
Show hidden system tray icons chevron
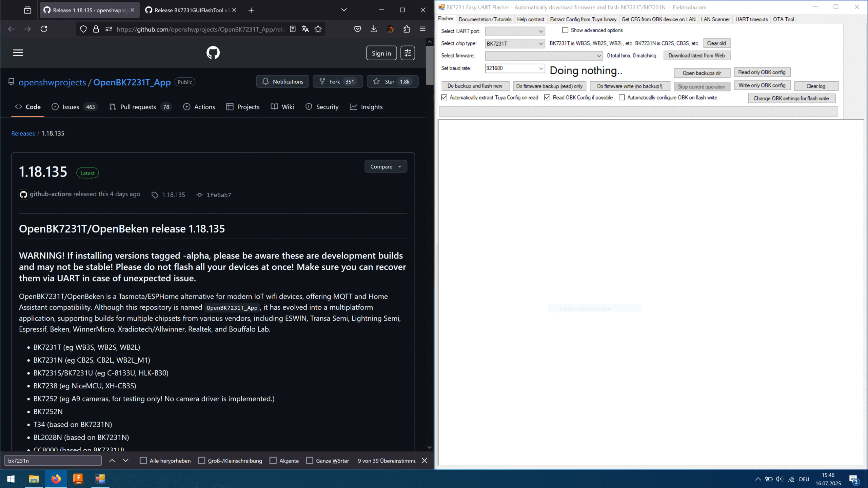click(x=758, y=479)
